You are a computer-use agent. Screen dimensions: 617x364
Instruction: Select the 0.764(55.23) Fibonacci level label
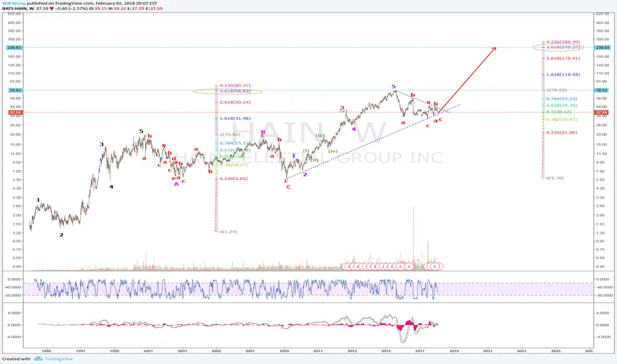(561, 99)
